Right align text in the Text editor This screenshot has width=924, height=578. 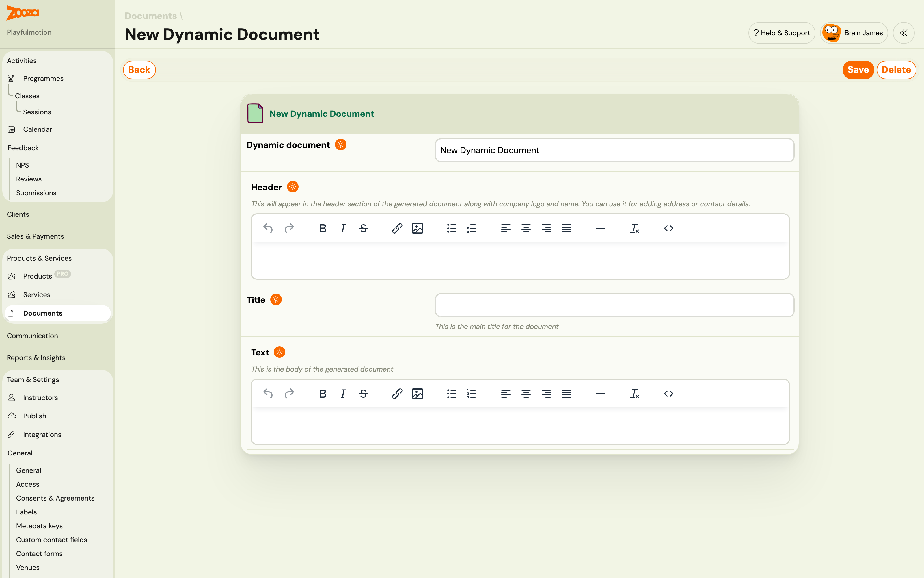[546, 393]
